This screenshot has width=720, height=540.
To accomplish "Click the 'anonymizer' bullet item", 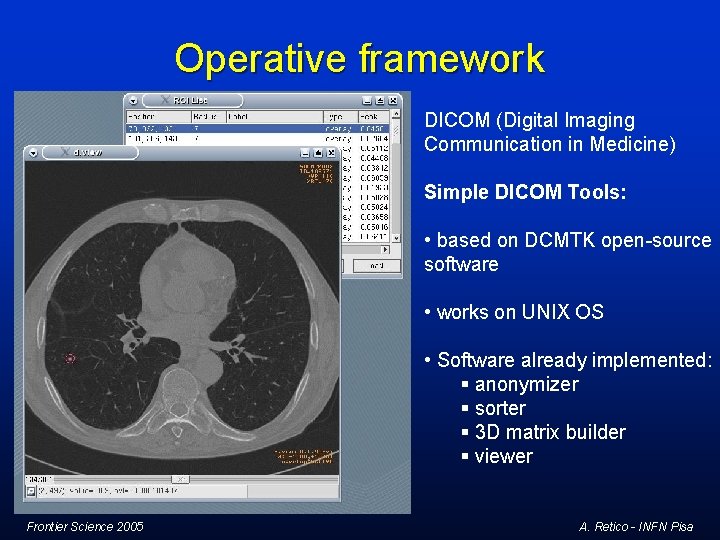I will (x=527, y=384).
